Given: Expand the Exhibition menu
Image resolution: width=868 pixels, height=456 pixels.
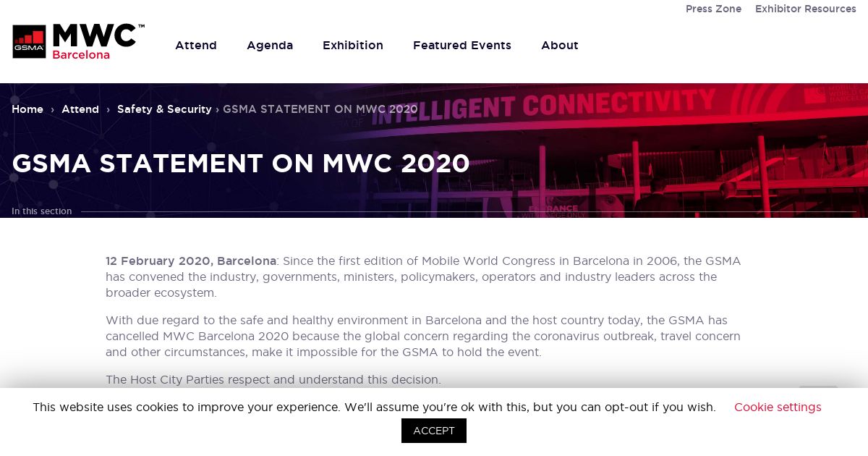Looking at the screenshot, I should [353, 46].
